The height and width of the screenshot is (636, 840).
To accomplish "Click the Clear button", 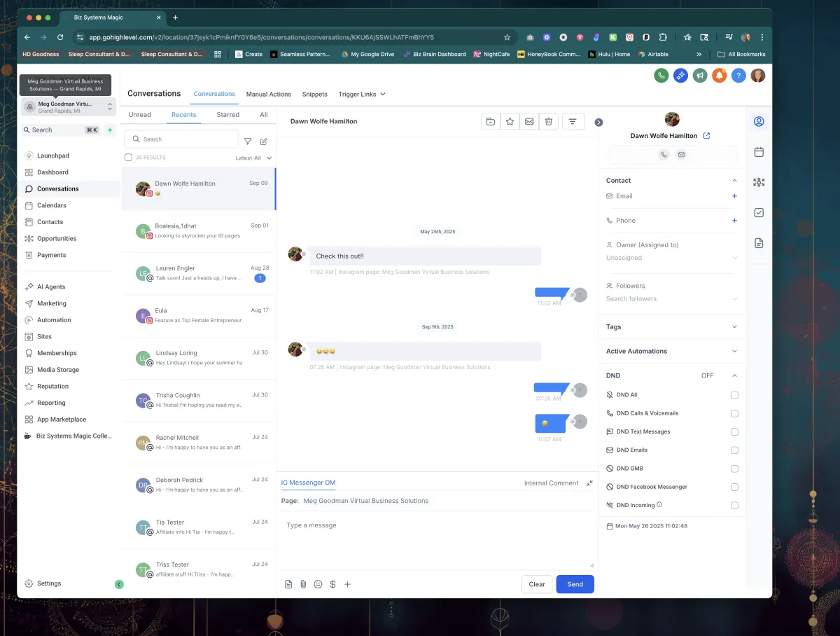I will (x=537, y=584).
